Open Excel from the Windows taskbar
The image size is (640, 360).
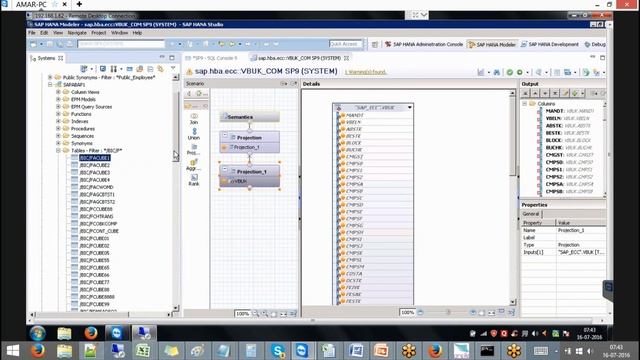tap(143, 351)
